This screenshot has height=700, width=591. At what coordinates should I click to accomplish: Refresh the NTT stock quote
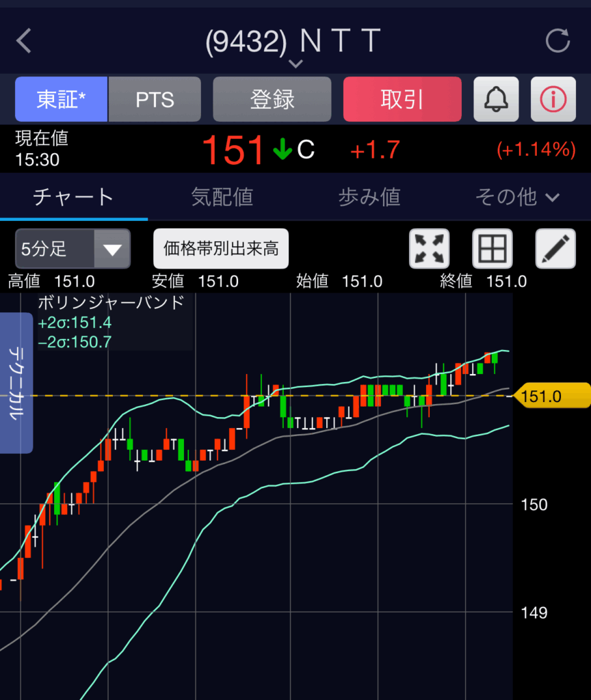(557, 41)
